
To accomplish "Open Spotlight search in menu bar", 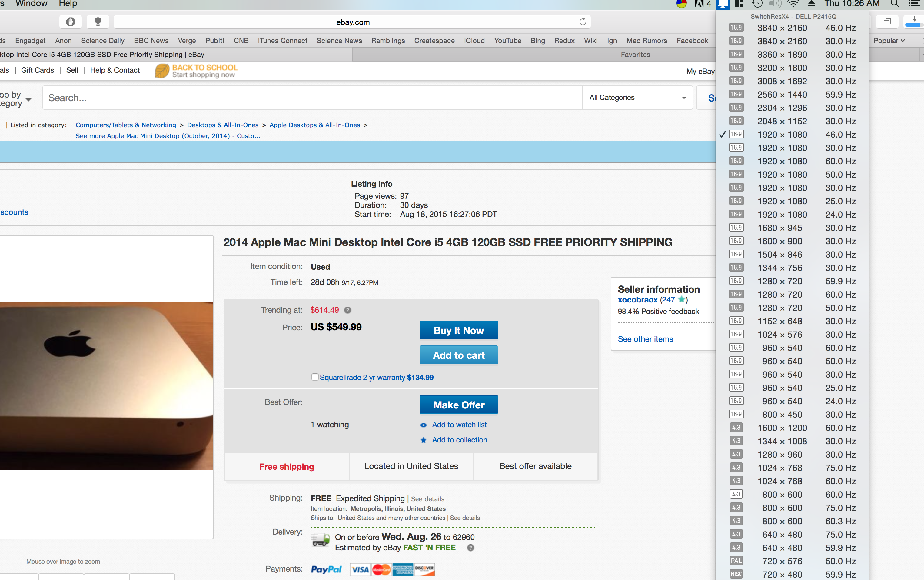I will tap(895, 4).
